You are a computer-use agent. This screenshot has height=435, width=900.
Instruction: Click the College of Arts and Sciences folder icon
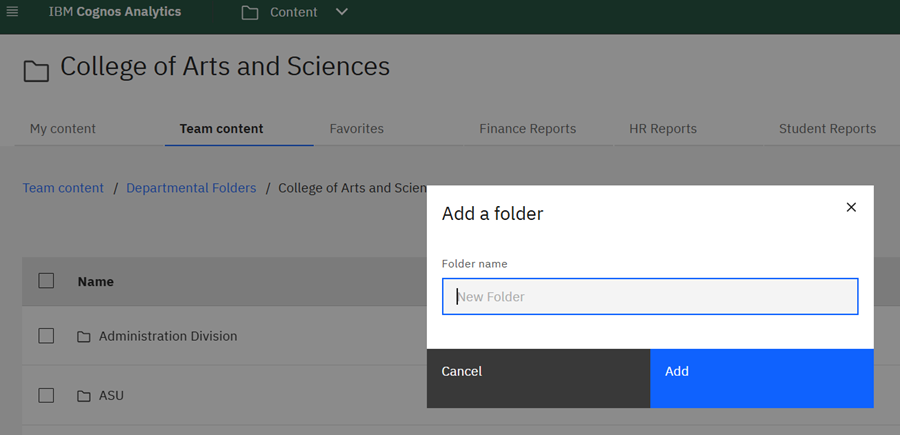tap(36, 72)
